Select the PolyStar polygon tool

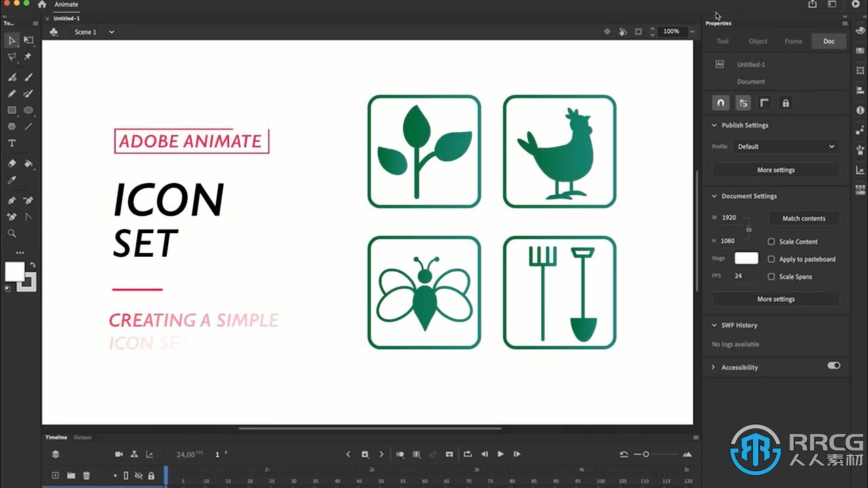(12, 126)
